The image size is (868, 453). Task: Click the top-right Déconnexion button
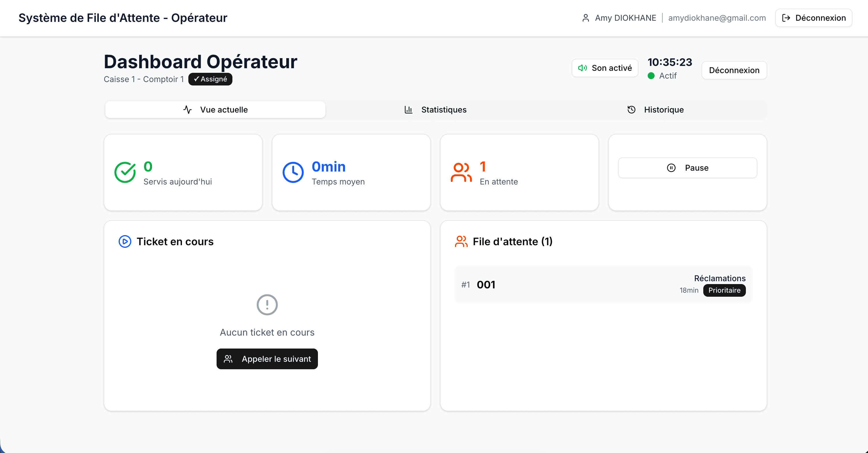point(813,18)
